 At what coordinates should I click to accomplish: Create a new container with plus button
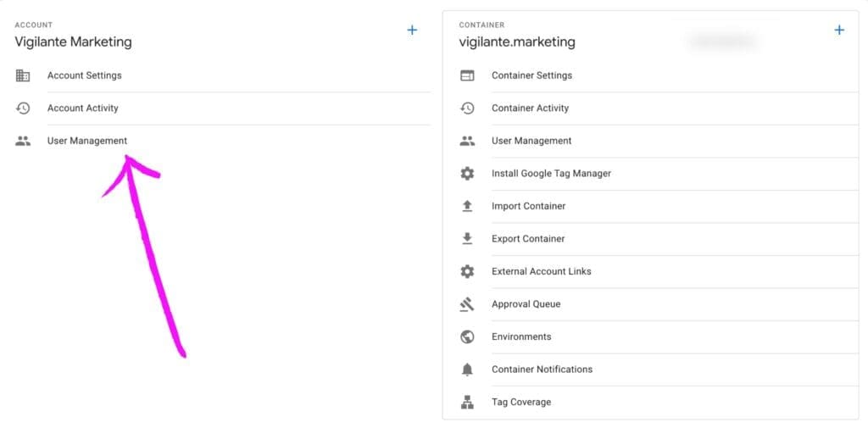[x=839, y=31]
